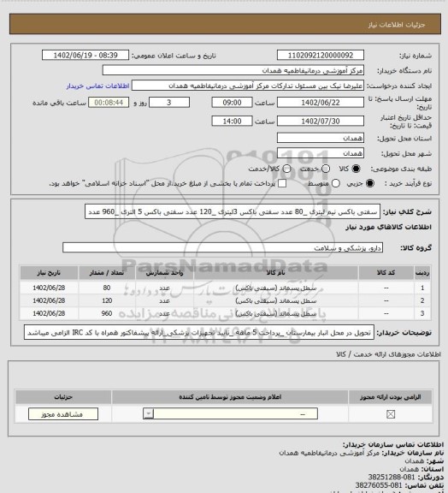Click the واحد شمارش column header
This screenshot has height=493, width=448.
pos(164,272)
